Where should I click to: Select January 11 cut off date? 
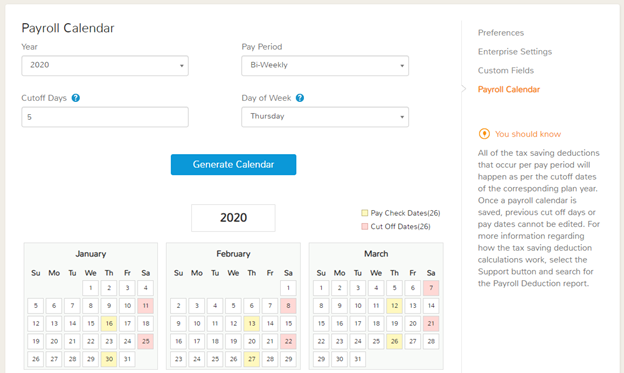(146, 306)
